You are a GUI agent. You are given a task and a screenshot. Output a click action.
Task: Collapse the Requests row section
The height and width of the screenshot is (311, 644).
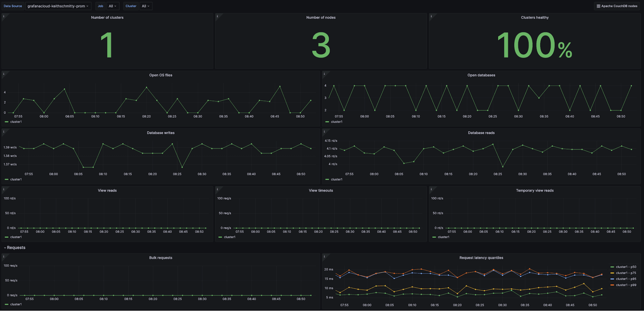[14, 248]
